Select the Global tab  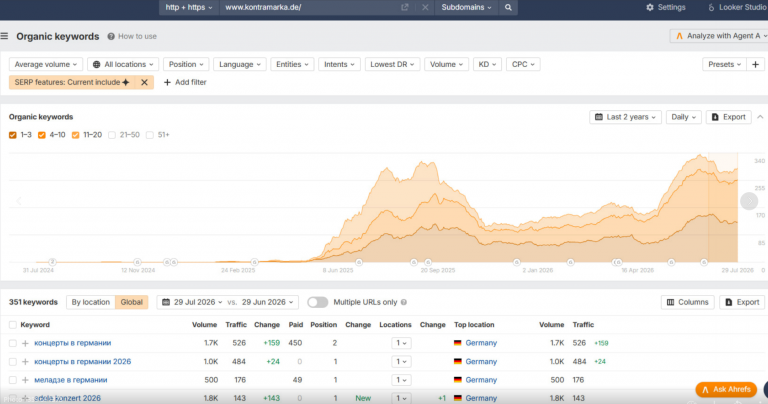click(x=132, y=302)
